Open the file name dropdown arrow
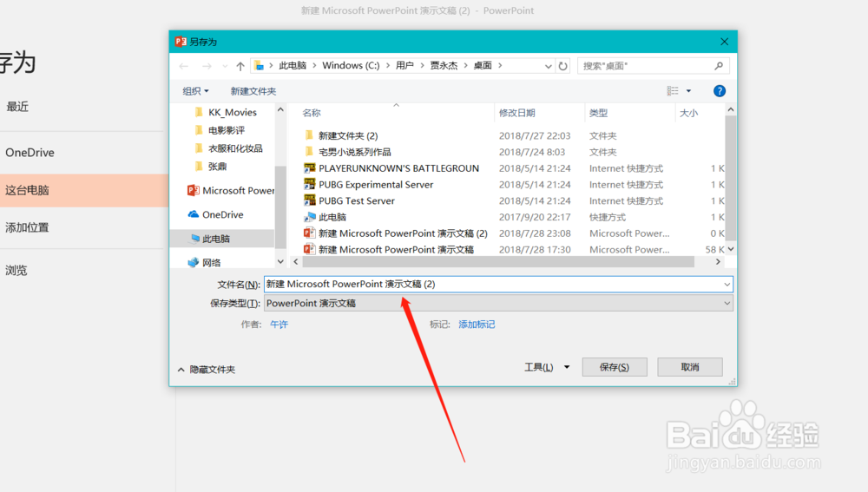The height and width of the screenshot is (492, 868). pyautogui.click(x=727, y=285)
